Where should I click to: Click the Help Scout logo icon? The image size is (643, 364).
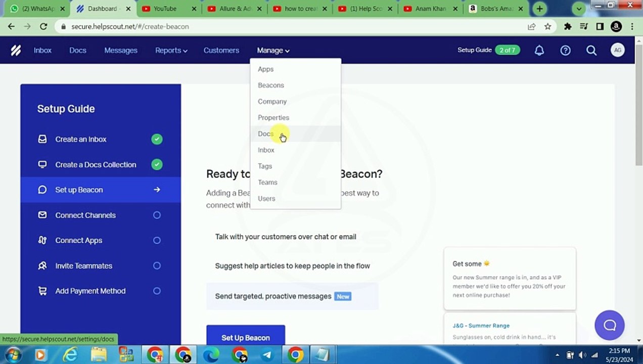(16, 50)
